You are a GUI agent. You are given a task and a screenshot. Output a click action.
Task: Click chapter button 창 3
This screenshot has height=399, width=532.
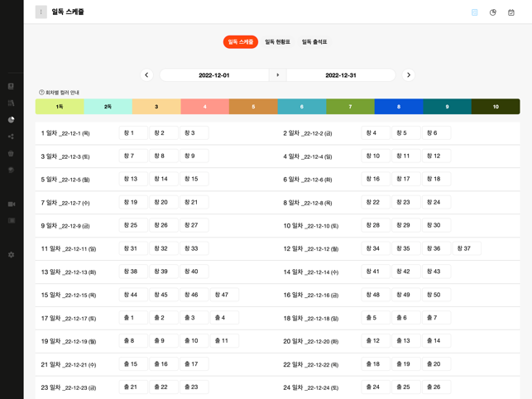click(x=194, y=132)
